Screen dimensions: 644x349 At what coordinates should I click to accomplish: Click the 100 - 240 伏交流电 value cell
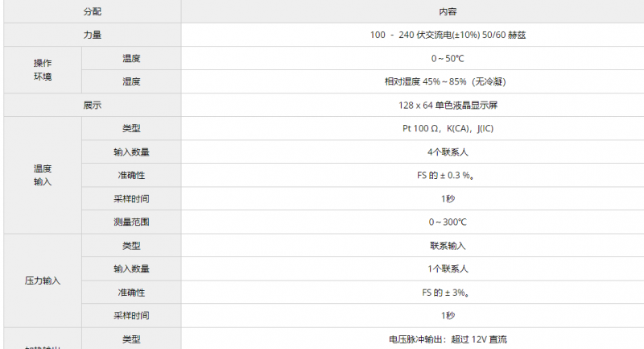click(448, 35)
